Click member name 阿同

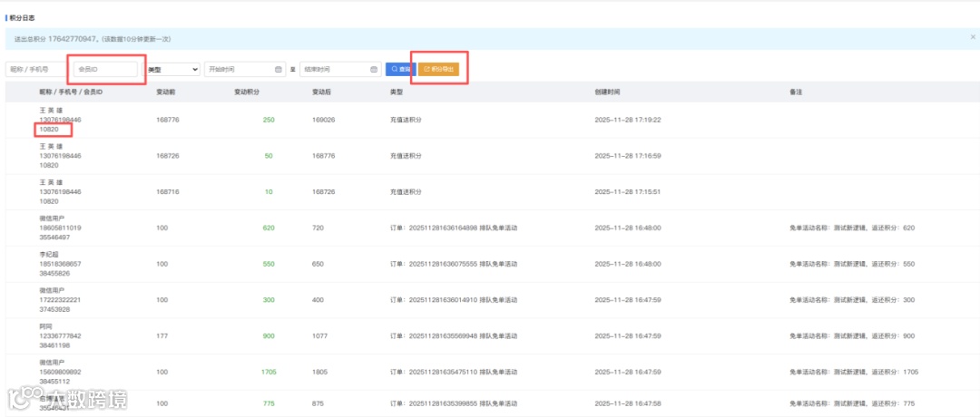45,326
